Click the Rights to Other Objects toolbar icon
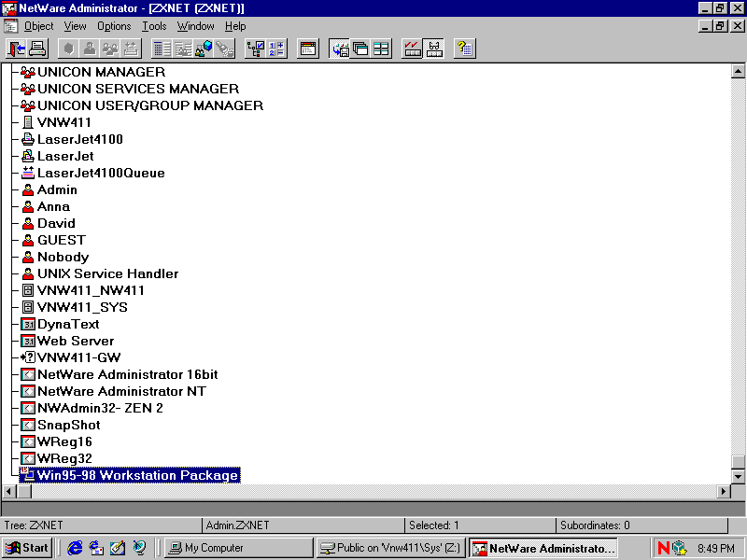 tap(183, 49)
